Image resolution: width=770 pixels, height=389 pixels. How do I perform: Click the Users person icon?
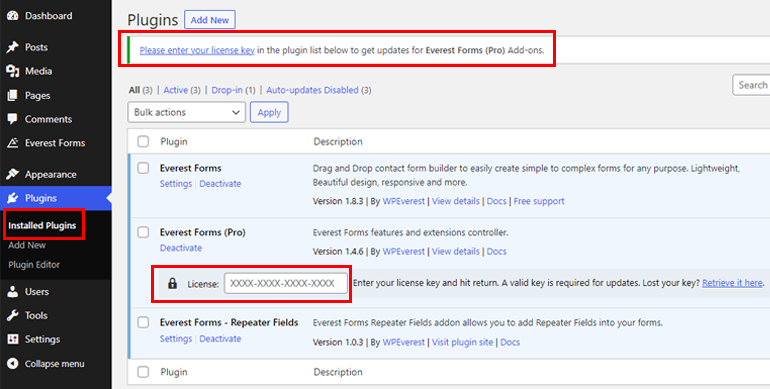(x=13, y=292)
